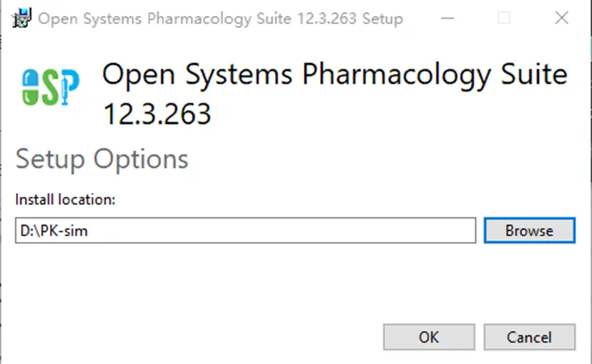Click the title bar text ending in Setup
This screenshot has height=364, width=592.
[220, 18]
